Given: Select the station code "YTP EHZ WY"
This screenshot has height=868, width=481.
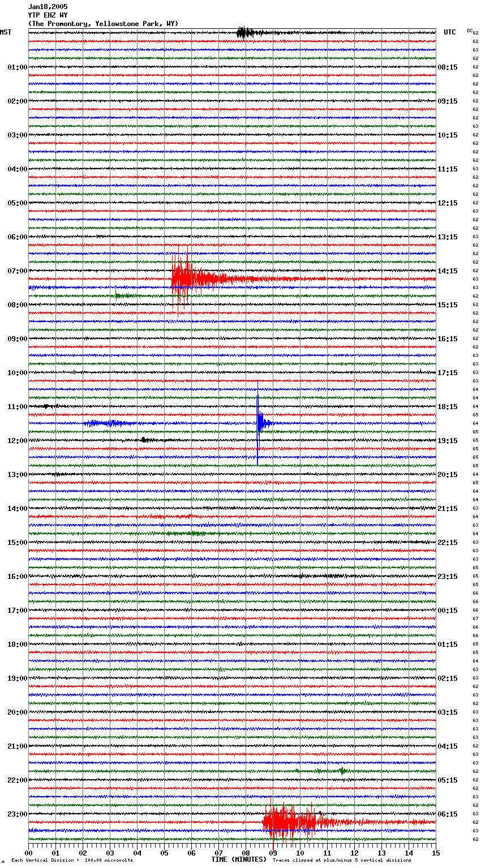Looking at the screenshot, I should (x=48, y=15).
